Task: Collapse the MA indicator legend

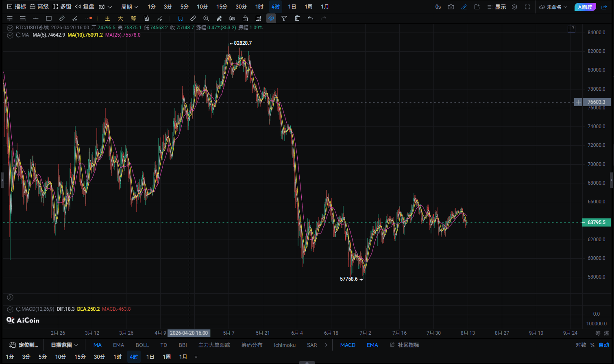Action: pos(10,35)
